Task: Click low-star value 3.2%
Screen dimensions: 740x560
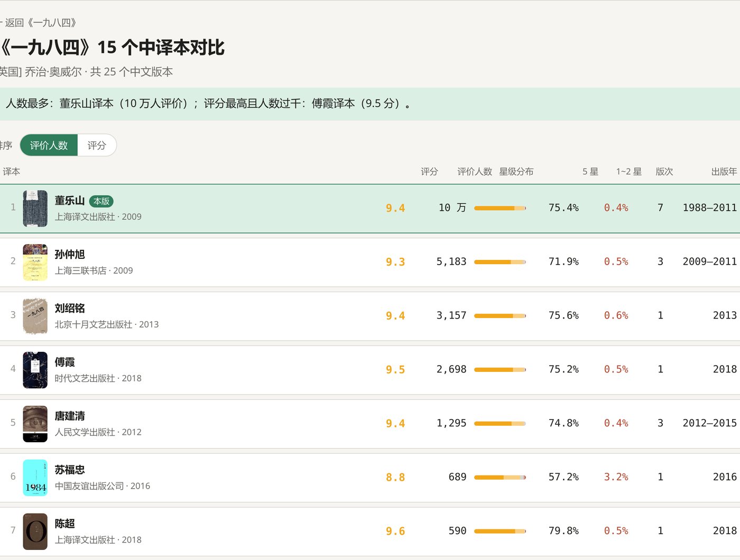Action: [616, 477]
